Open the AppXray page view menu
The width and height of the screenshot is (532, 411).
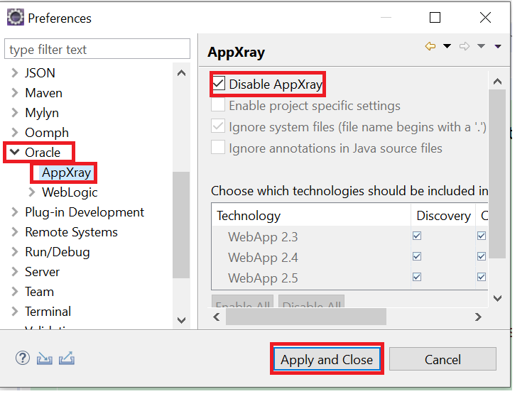[x=498, y=46]
